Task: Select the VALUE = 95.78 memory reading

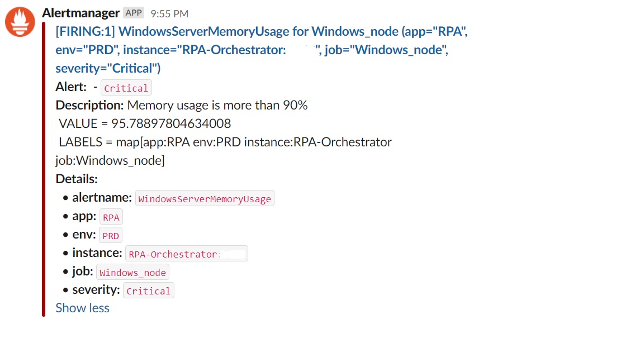Action: [144, 123]
